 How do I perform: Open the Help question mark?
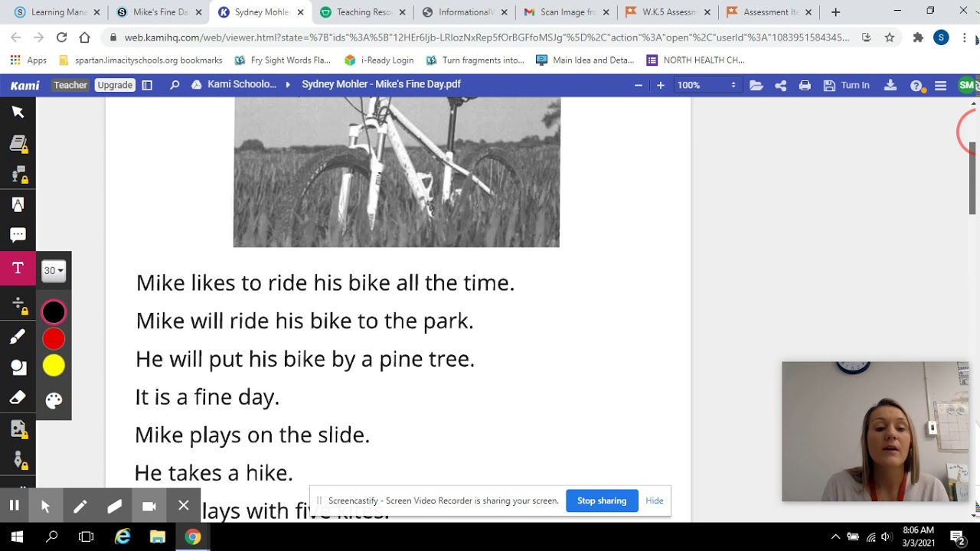(916, 86)
